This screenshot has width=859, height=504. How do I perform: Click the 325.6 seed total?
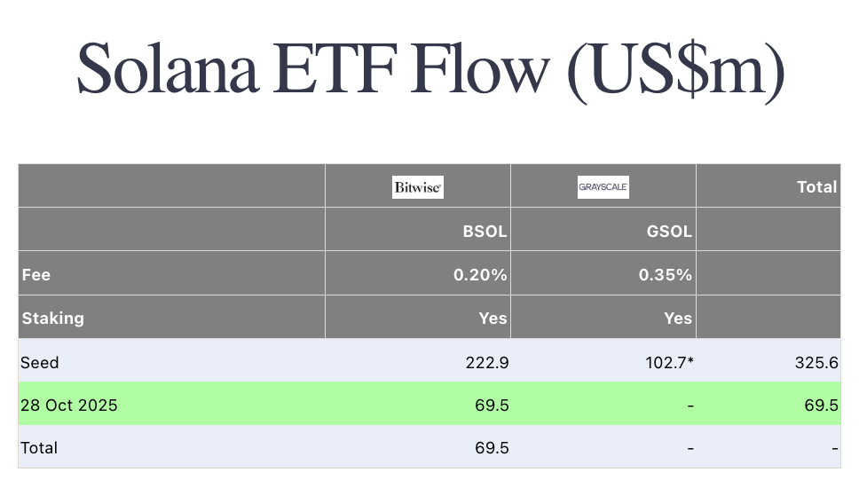pyautogui.click(x=816, y=362)
